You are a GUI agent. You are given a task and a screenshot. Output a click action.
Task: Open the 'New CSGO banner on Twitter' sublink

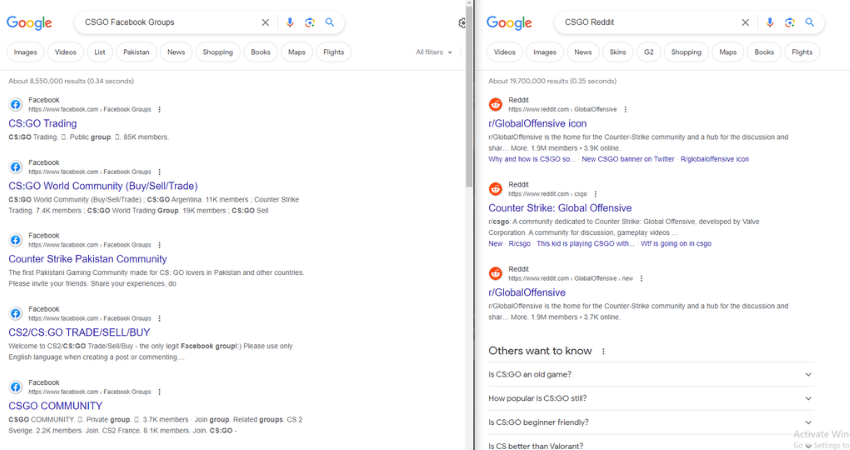click(x=628, y=159)
